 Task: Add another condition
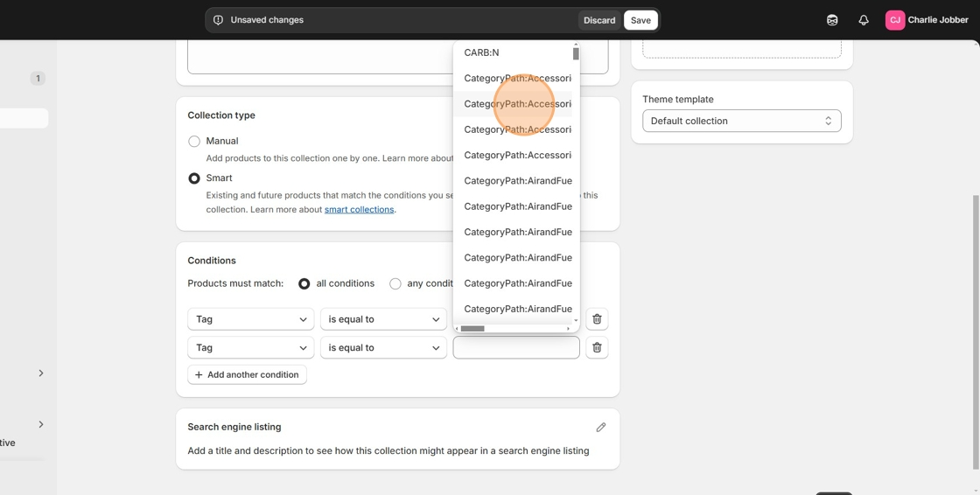tap(247, 374)
